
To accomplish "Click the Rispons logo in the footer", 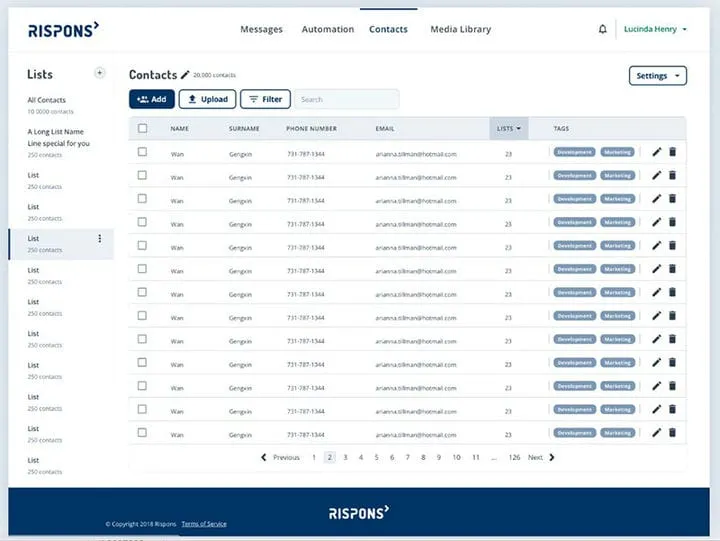I will point(359,513).
